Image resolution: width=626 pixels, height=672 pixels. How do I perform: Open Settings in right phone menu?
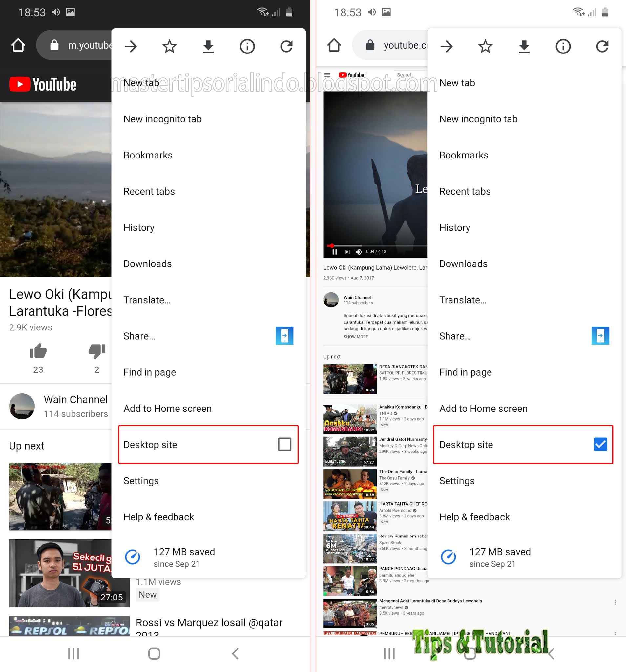point(524,481)
